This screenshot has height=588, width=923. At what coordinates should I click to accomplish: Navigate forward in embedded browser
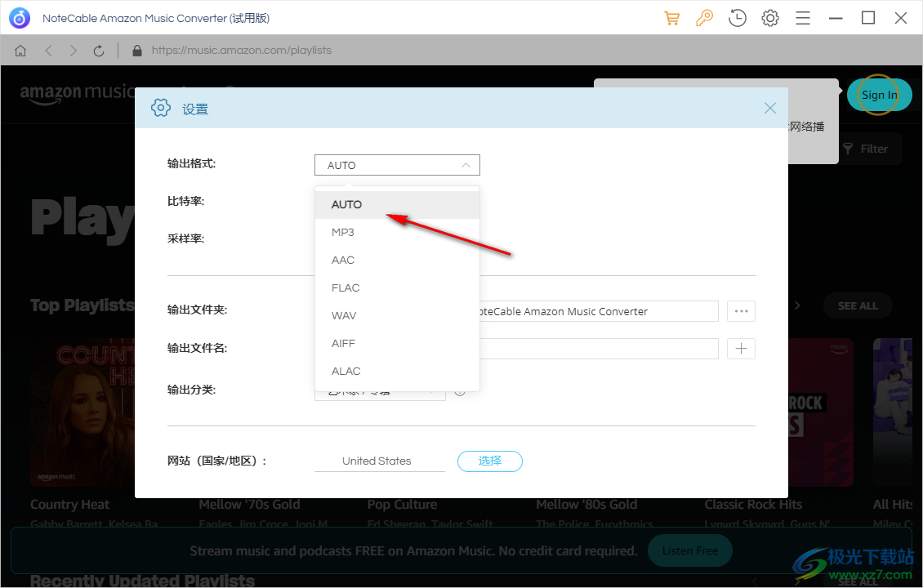73,51
